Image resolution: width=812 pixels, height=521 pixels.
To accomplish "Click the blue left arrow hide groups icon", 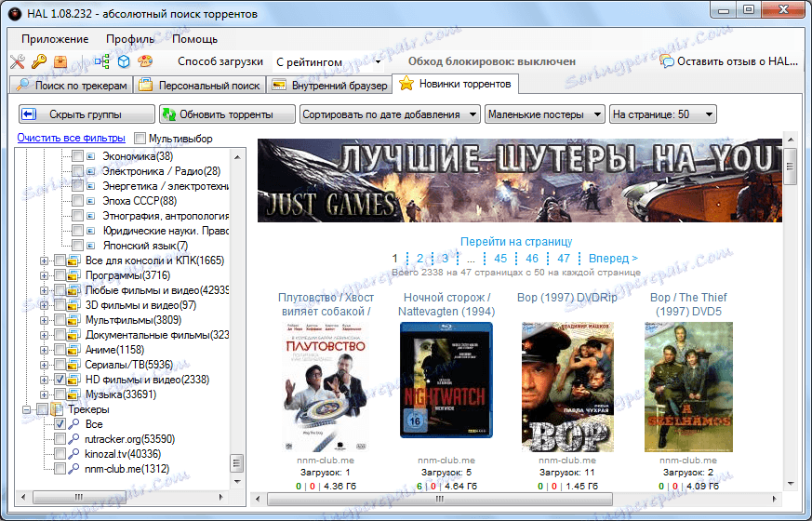I will 29,114.
